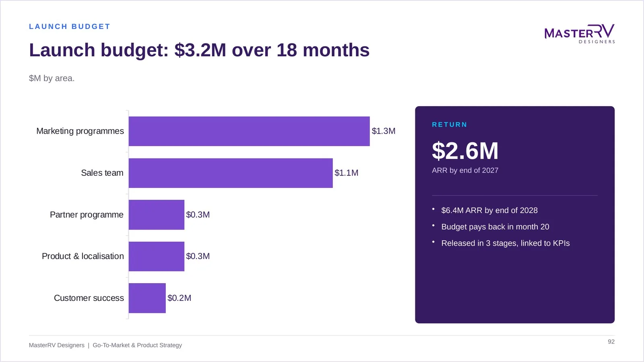Click the $0.3M label beside Product & localisation
Image resolution: width=644 pixels, height=362 pixels.
[x=198, y=256]
